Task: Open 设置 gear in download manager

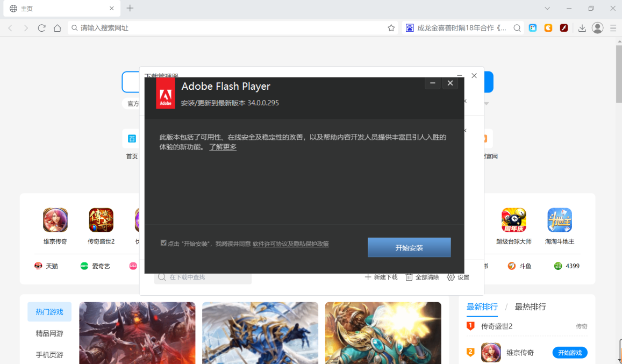Action: pos(458,277)
